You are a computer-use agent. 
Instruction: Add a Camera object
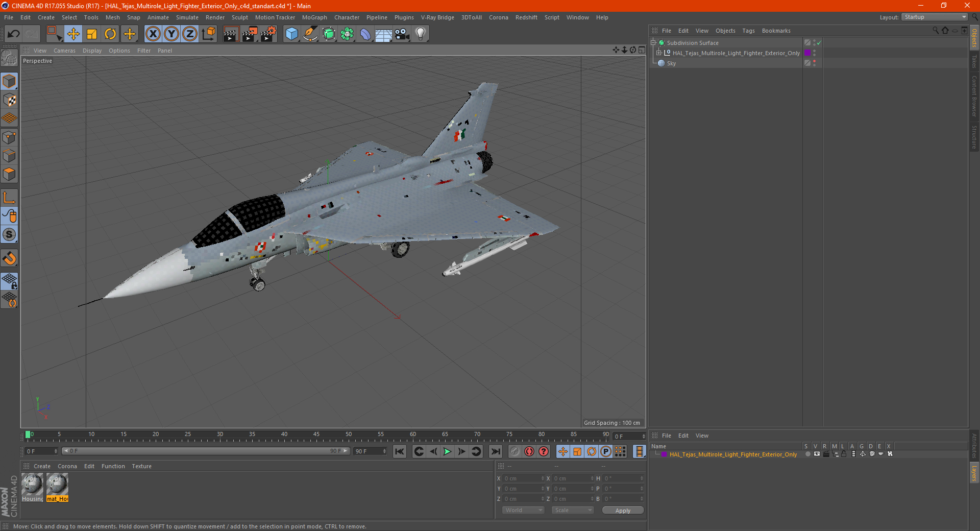[402, 34]
